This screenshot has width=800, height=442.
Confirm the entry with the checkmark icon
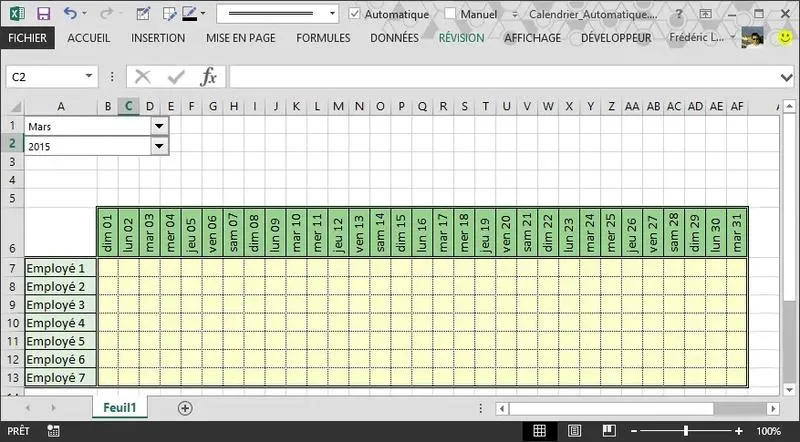[176, 77]
